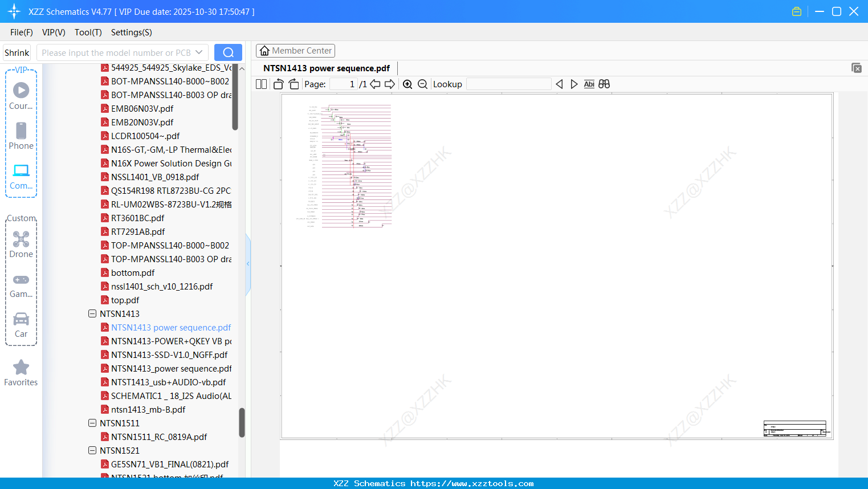
Task: Open the File menu
Action: (x=22, y=32)
